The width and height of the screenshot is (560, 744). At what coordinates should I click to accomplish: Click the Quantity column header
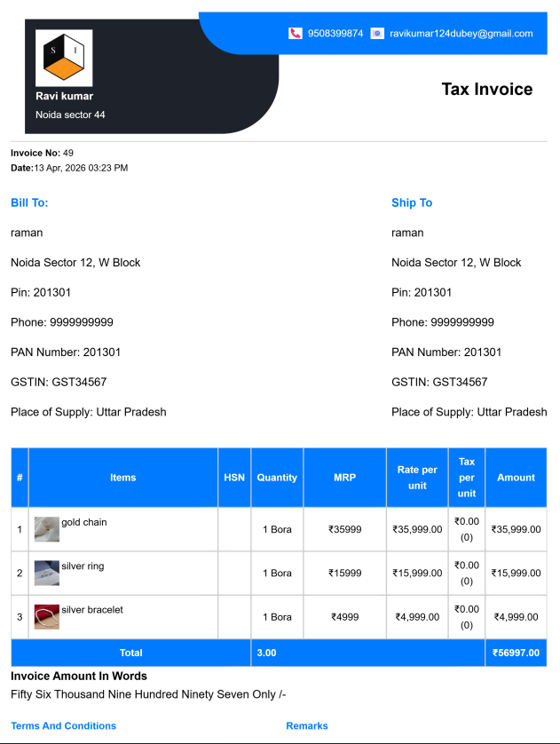coord(277,478)
